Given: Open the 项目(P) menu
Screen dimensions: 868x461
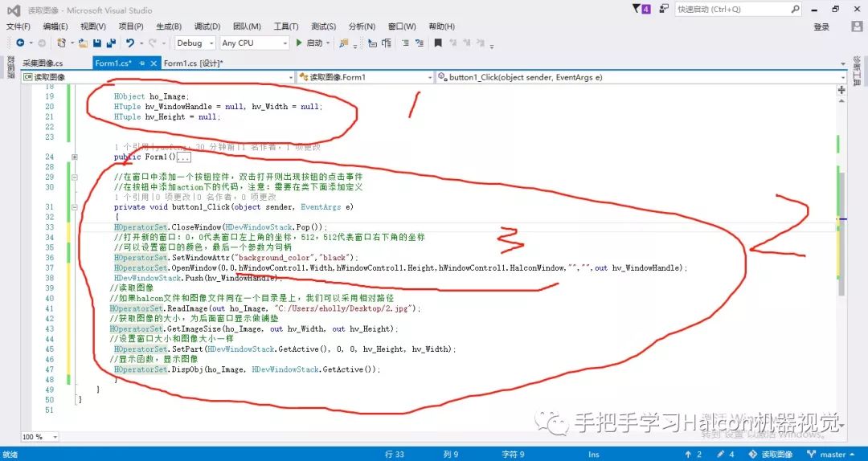Looking at the screenshot, I should pos(131,26).
